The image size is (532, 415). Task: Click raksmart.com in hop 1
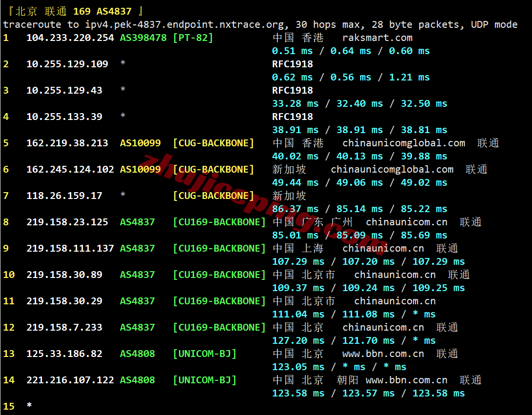tap(377, 38)
